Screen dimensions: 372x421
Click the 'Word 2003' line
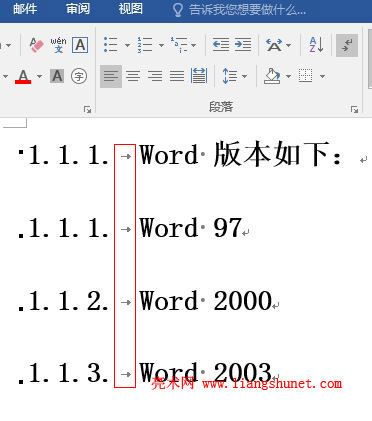click(x=205, y=373)
